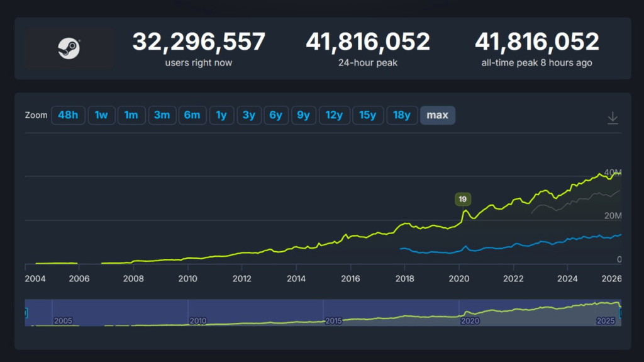Zoom chart to 12y
644x362 pixels.
pyautogui.click(x=334, y=115)
